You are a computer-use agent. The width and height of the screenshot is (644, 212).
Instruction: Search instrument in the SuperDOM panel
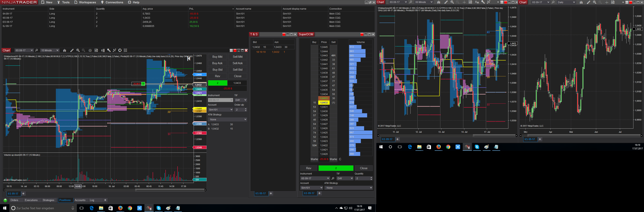click(x=333, y=178)
